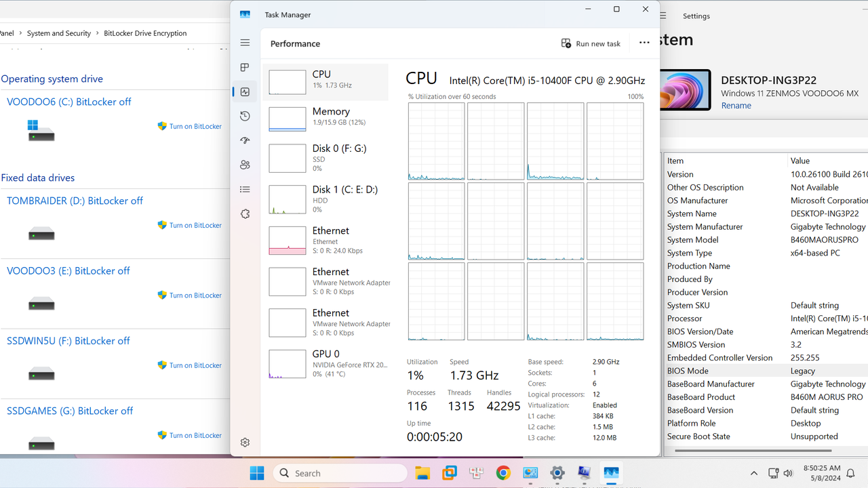Open Details page in Task Manager
This screenshot has height=488, width=868.
pyautogui.click(x=245, y=189)
